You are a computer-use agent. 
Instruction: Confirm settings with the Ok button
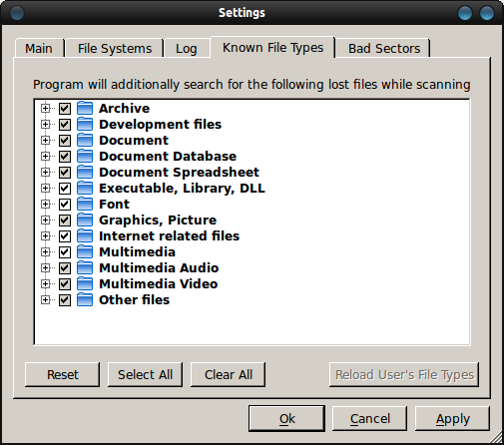pyautogui.click(x=286, y=418)
